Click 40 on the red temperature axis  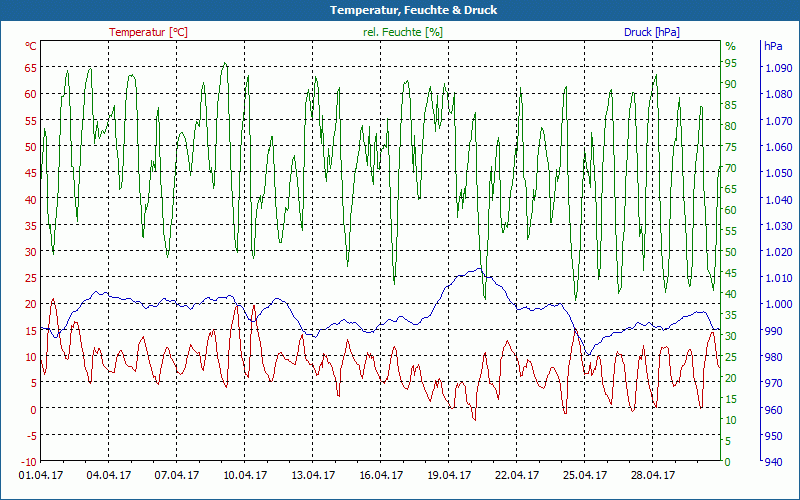coord(31,199)
